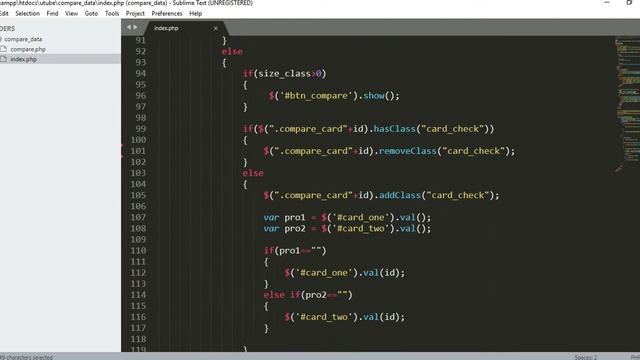This screenshot has height=360, width=640.
Task: Click the Spaces indentation setting in status bar
Action: coord(586,357)
